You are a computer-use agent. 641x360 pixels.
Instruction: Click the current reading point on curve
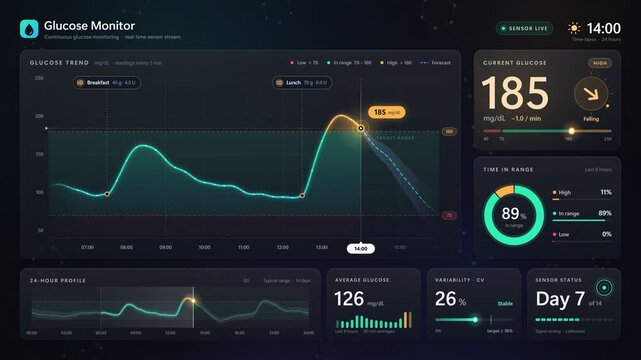pyautogui.click(x=361, y=128)
